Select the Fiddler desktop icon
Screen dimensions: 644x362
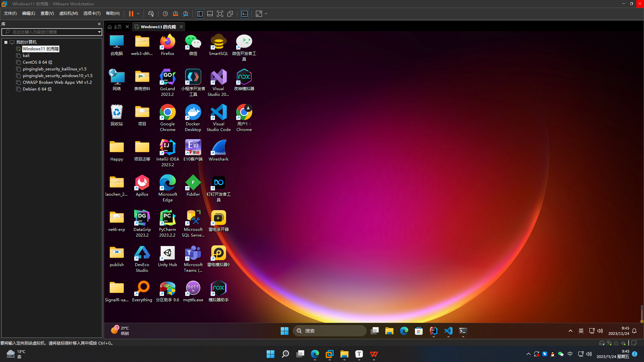coord(193,186)
